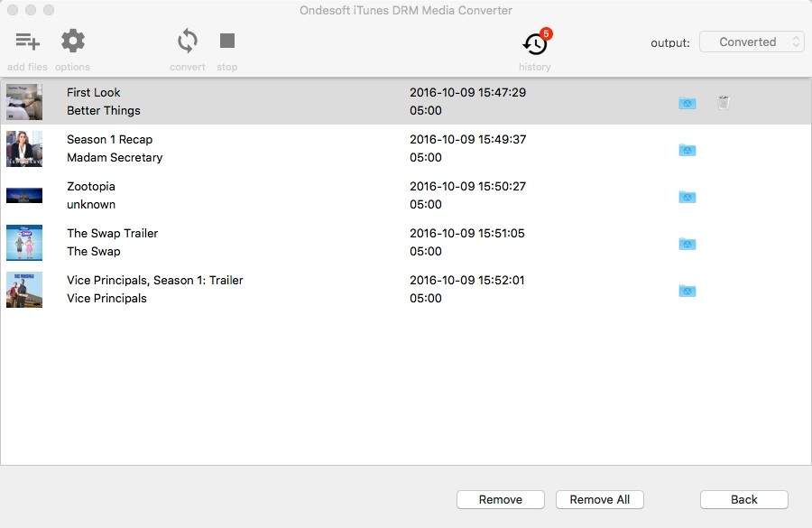This screenshot has width=812, height=528.
Task: Go back with the Back button
Action: pyautogui.click(x=744, y=499)
